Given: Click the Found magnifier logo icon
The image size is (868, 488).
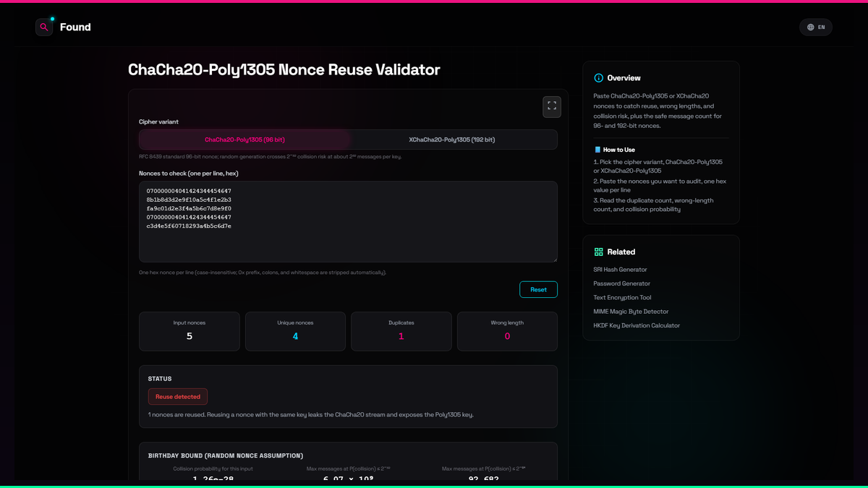Looking at the screenshot, I should [x=44, y=27].
